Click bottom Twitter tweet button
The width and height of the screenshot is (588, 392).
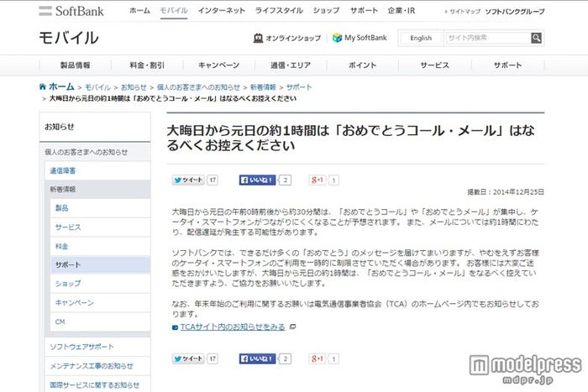click(x=188, y=359)
